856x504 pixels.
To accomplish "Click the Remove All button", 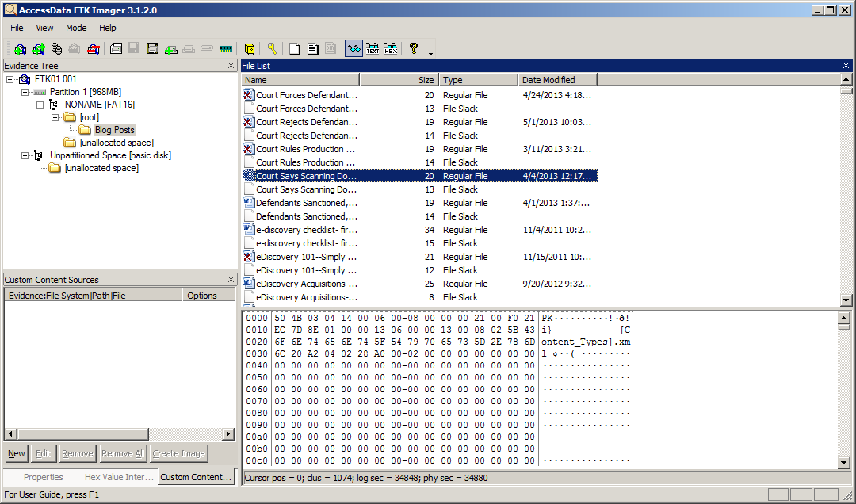I will click(x=123, y=453).
